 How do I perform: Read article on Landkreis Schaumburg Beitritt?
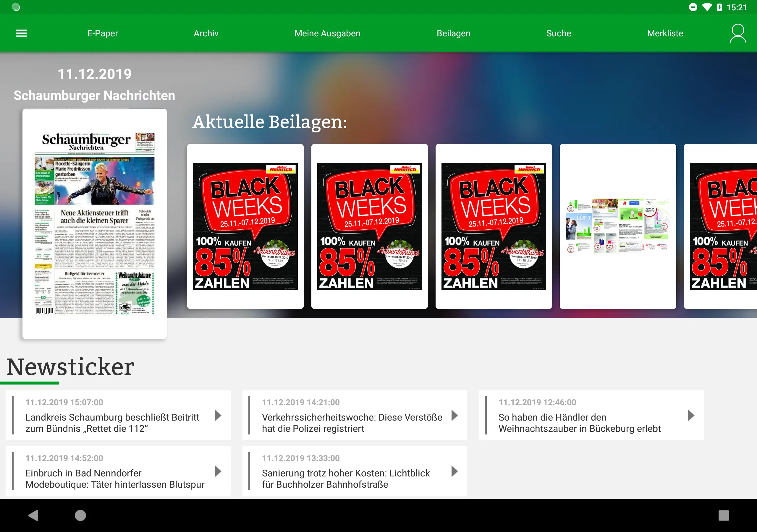click(112, 423)
